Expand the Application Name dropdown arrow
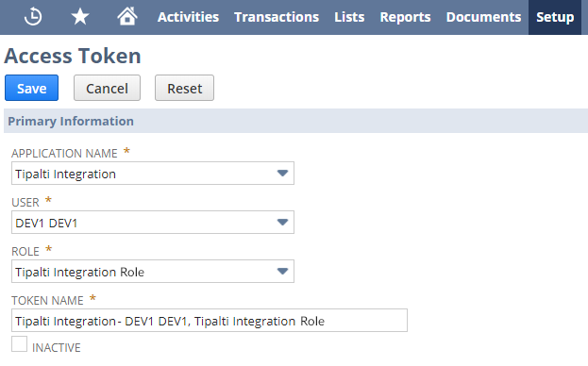Viewport: 588px width, 366px height. tap(282, 173)
